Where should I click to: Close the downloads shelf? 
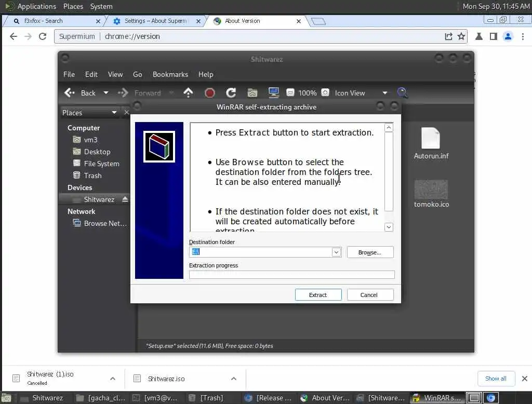coord(525,379)
